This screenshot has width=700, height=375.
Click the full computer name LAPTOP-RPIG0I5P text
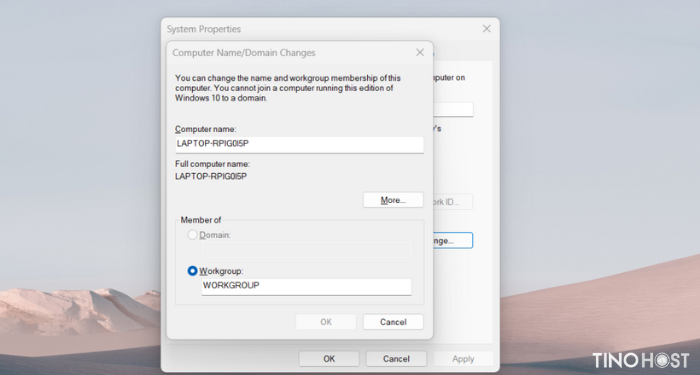[x=211, y=176]
